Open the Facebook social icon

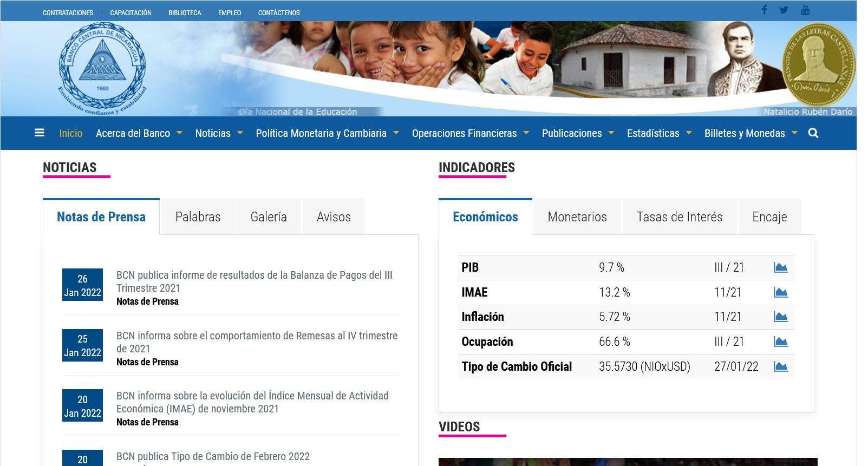[764, 10]
